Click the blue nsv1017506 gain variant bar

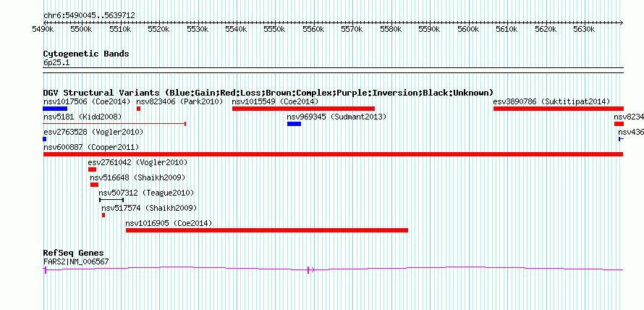click(x=55, y=109)
